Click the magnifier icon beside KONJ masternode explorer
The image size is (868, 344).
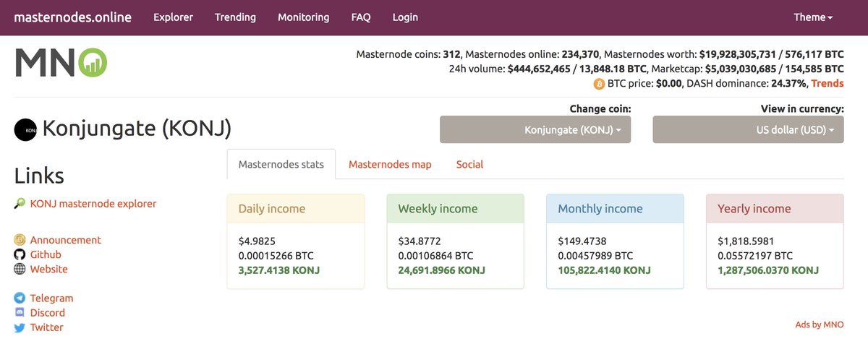(20, 204)
